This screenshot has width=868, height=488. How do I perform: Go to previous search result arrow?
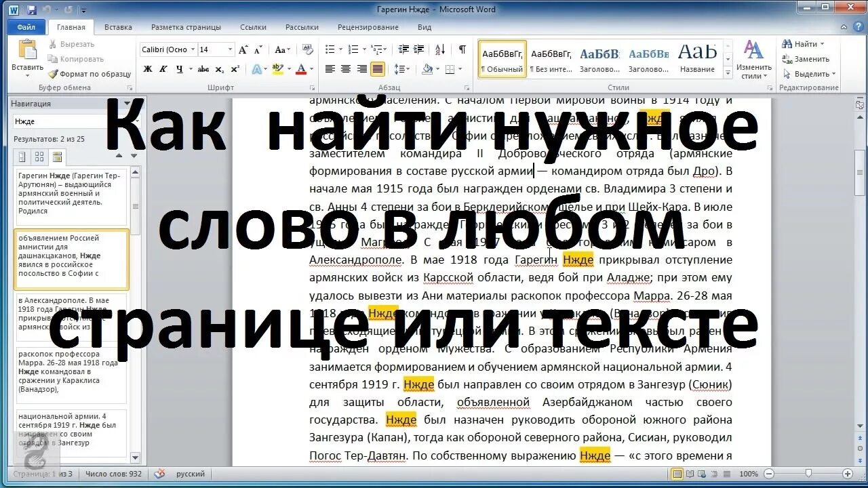tap(119, 155)
